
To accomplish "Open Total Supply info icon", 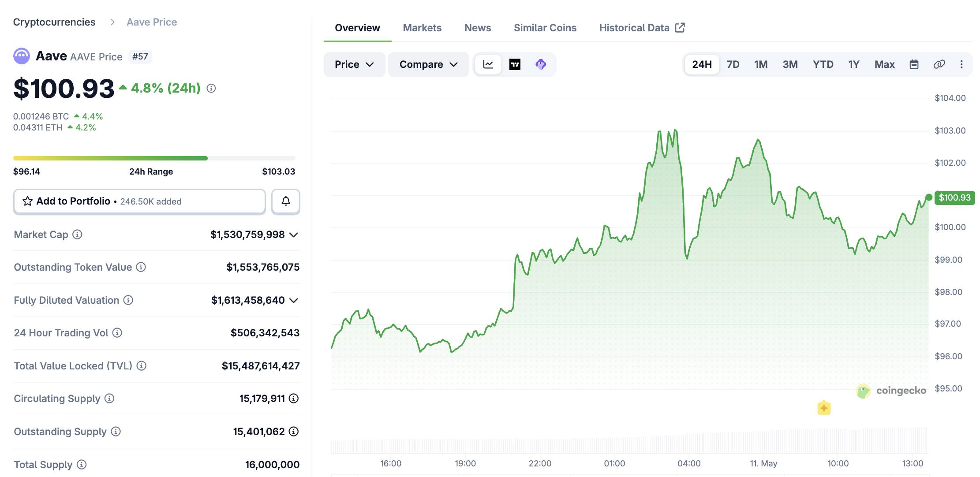I will point(82,465).
